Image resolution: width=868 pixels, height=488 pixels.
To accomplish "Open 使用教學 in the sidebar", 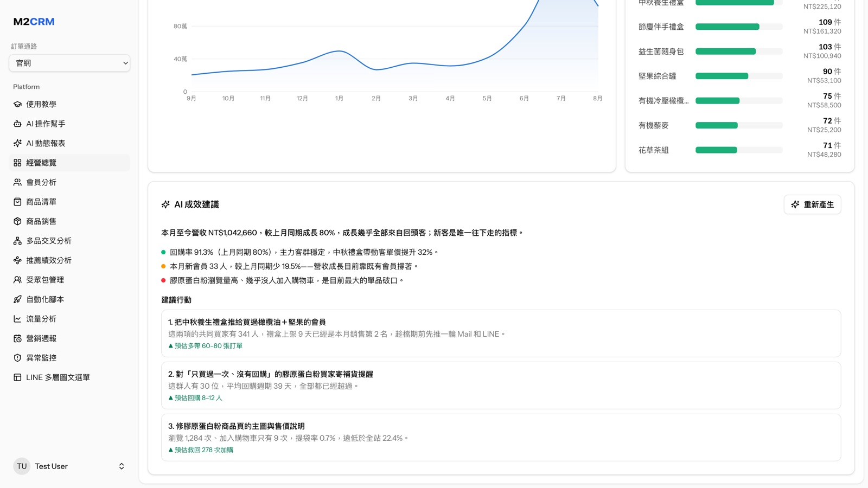I will 69,104.
